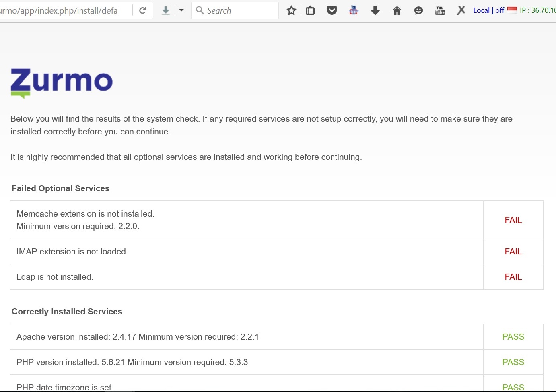Click FAIL status for Memcache extension

coord(513,220)
